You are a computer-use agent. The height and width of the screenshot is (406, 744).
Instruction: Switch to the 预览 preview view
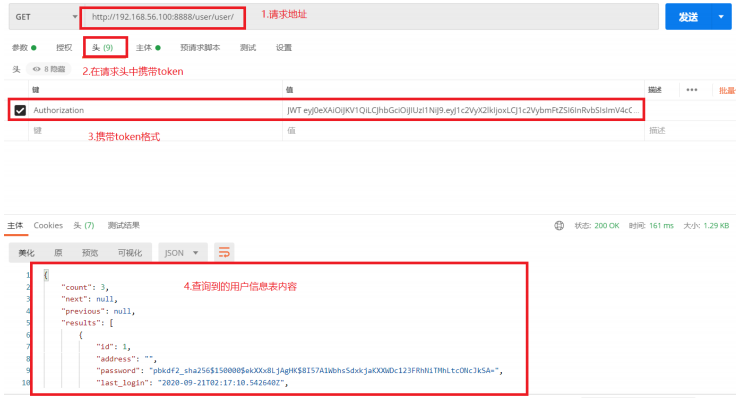tap(90, 253)
